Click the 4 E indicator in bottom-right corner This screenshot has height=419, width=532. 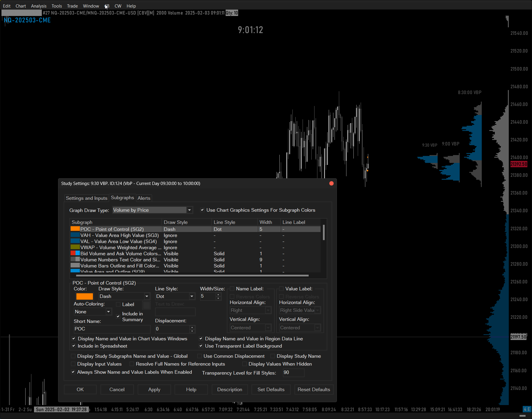pos(526,409)
